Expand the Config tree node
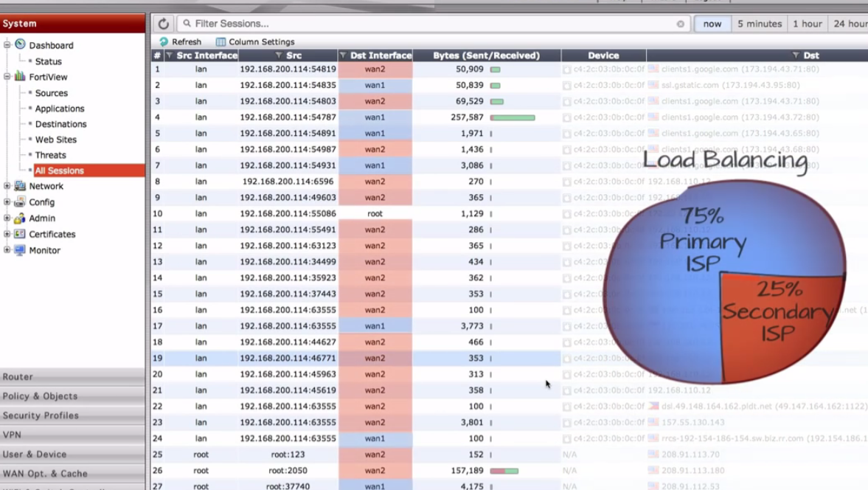868x490 pixels. click(x=7, y=202)
